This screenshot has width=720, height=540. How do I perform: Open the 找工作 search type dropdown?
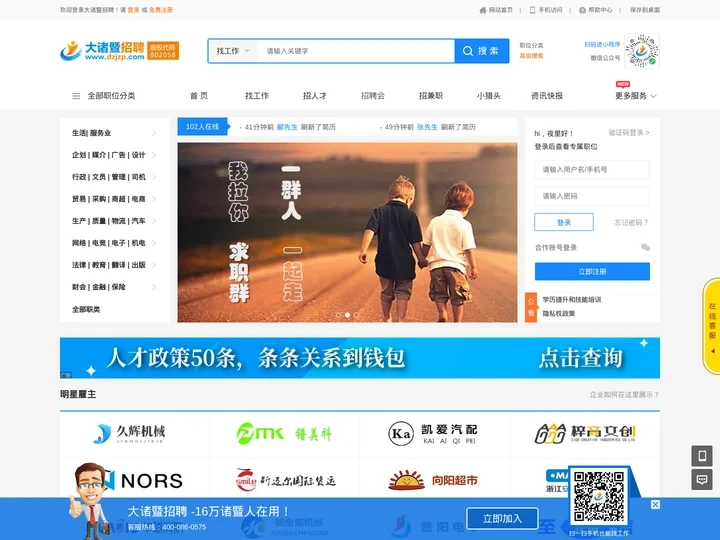point(233,51)
